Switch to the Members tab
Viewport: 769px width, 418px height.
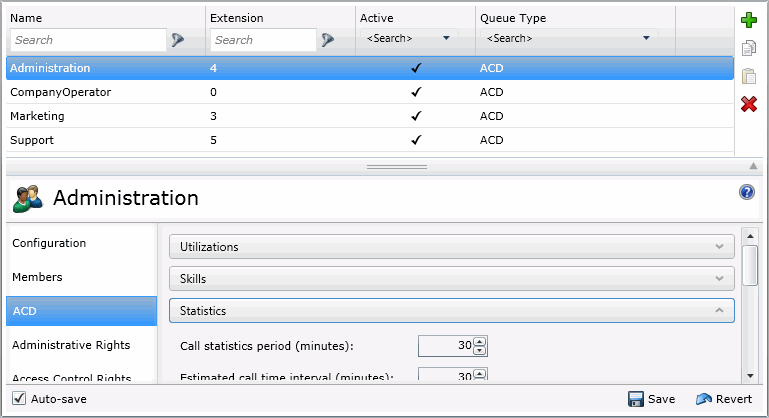click(x=37, y=277)
